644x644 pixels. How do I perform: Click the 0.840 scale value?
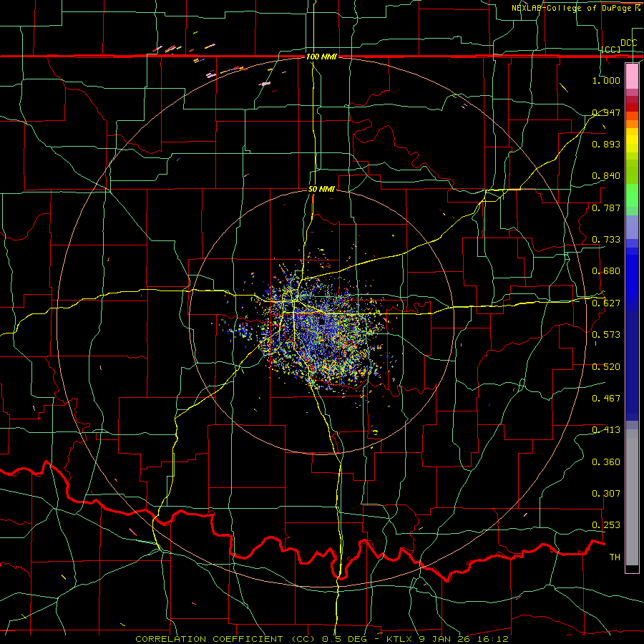606,176
